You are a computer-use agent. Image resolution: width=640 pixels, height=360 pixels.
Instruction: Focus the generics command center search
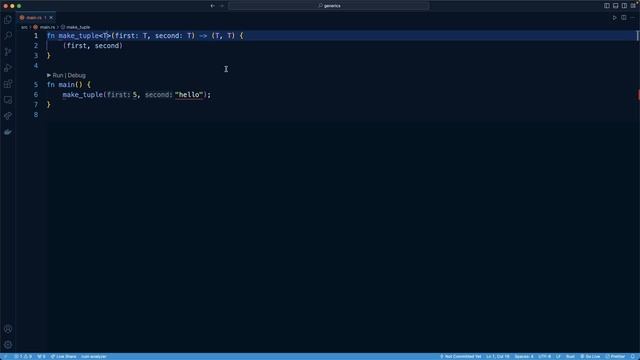click(329, 6)
